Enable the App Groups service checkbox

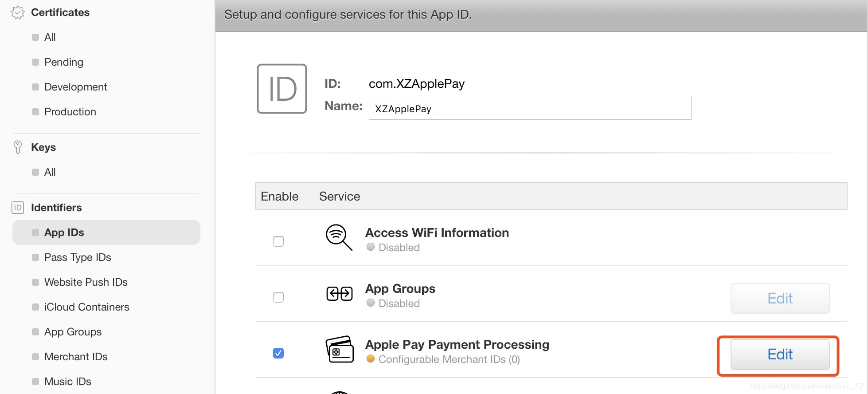[x=278, y=297]
